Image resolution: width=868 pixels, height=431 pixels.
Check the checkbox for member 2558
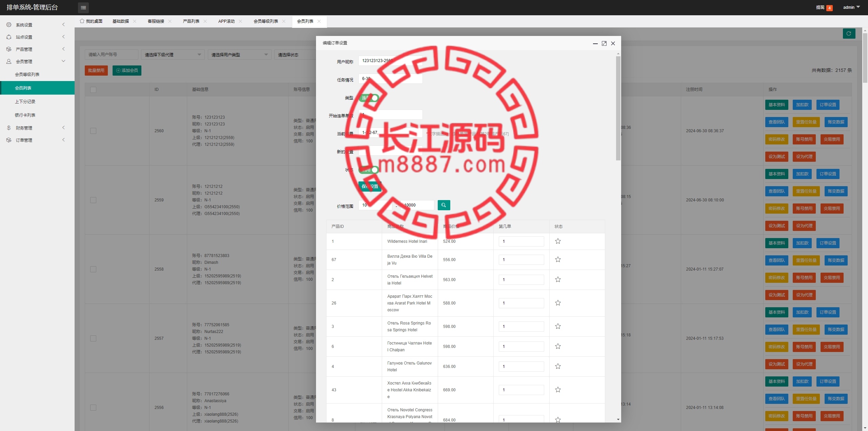93,269
